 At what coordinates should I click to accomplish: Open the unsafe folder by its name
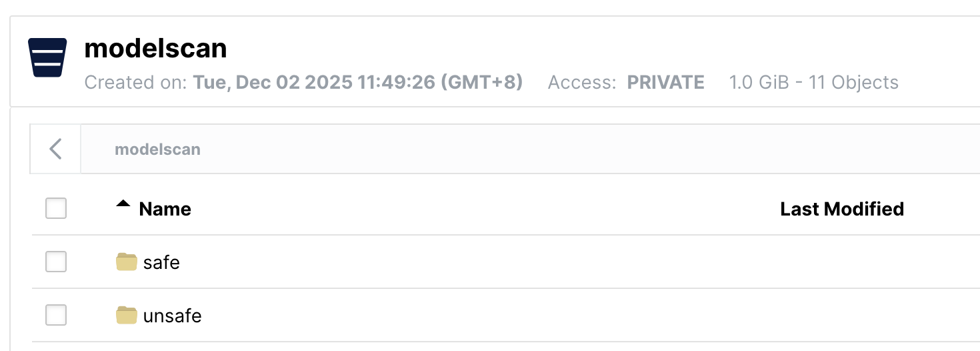(172, 316)
